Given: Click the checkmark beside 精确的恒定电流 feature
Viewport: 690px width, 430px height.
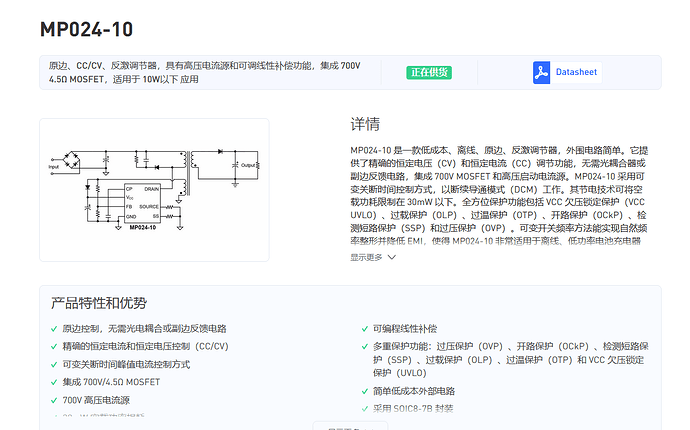Looking at the screenshot, I should click(54, 347).
